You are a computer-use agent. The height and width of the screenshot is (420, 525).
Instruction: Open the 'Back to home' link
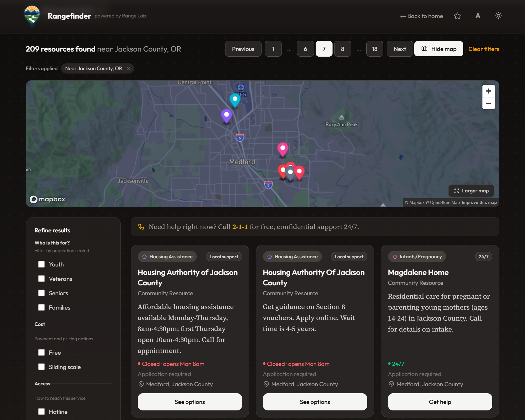(421, 16)
